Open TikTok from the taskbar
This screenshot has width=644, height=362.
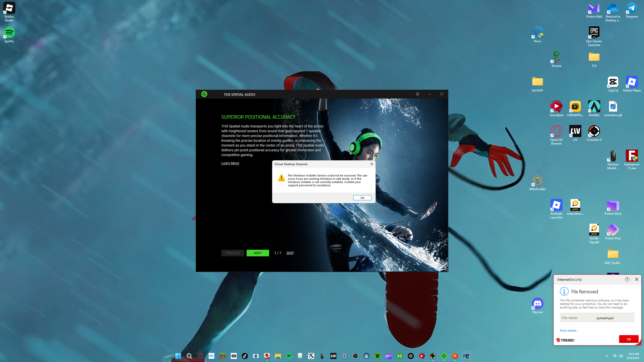245,356
